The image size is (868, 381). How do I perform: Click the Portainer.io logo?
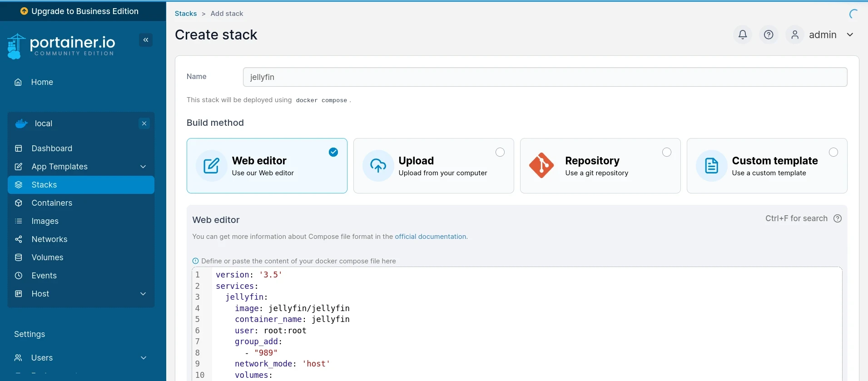(62, 46)
